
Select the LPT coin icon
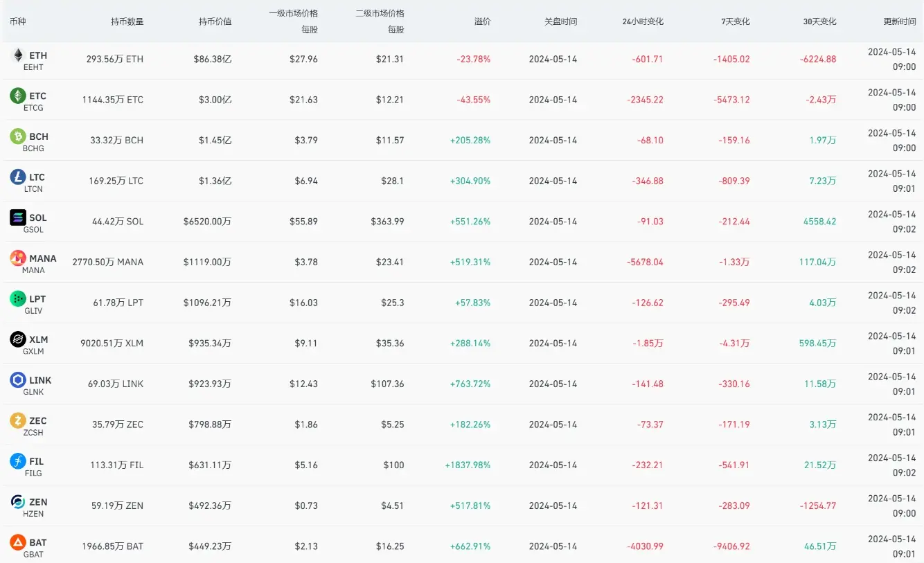18,299
